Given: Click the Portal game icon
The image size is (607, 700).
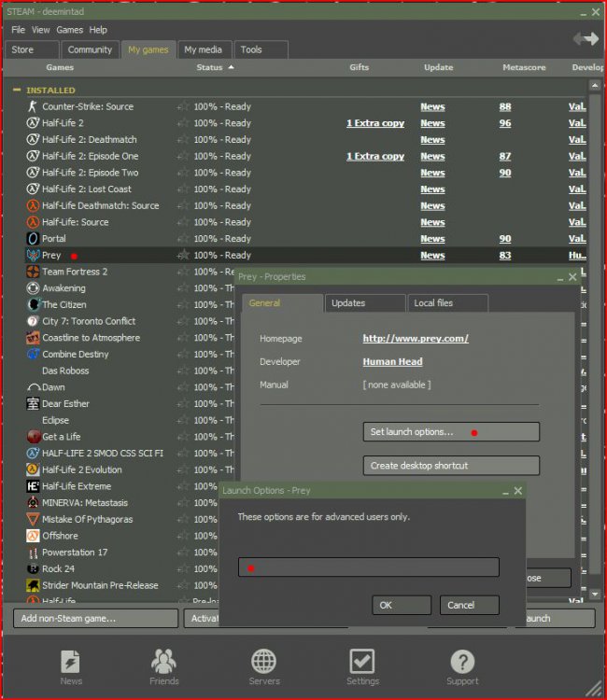Looking at the screenshot, I should click(x=33, y=239).
